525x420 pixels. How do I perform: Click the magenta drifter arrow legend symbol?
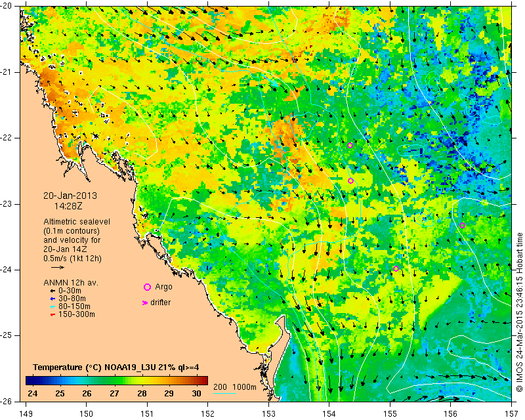145,303
